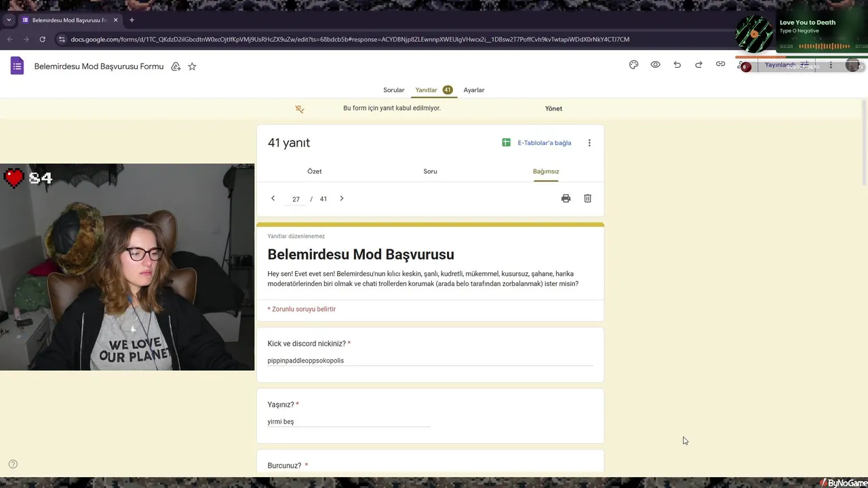The image size is (868, 488).
Task: Open the Soru responses view
Action: 430,171
